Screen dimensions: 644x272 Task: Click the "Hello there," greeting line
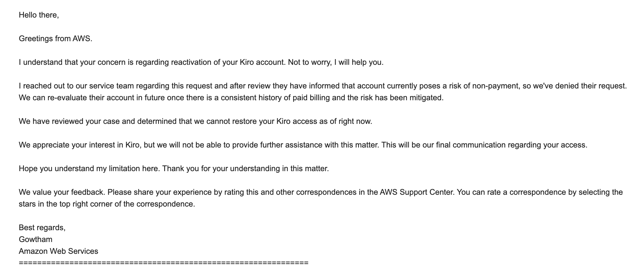pos(39,15)
